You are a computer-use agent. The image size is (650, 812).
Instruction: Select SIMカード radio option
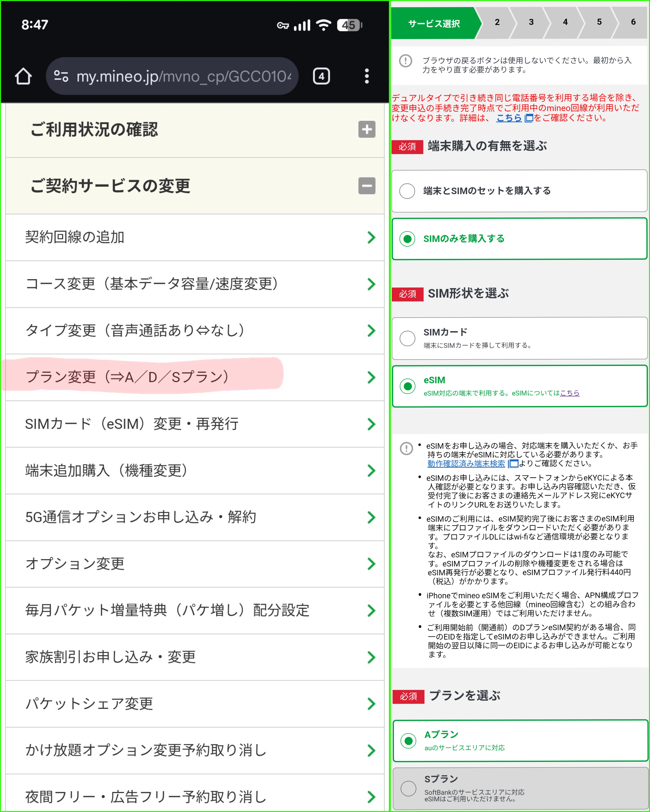pos(407,338)
